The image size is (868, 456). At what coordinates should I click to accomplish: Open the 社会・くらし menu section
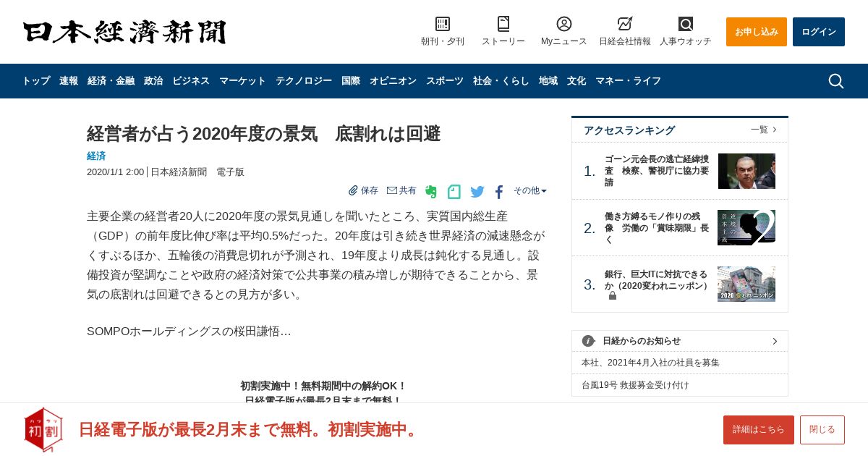point(501,81)
